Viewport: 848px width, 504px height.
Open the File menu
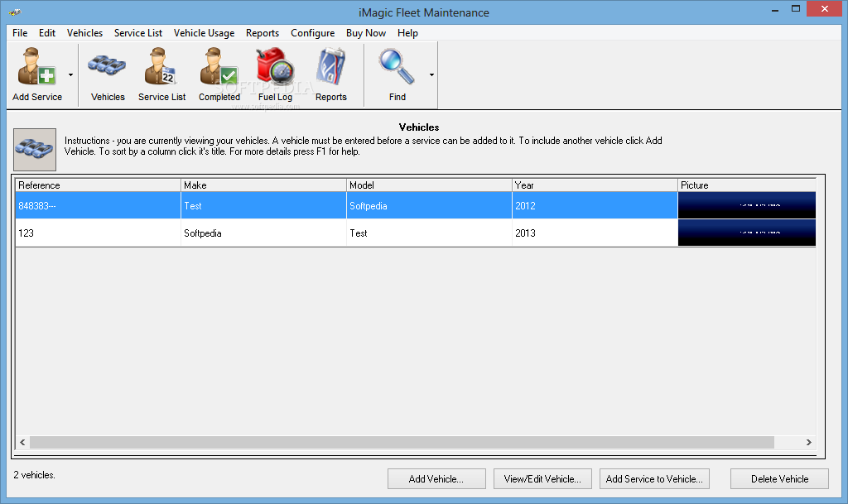point(20,33)
